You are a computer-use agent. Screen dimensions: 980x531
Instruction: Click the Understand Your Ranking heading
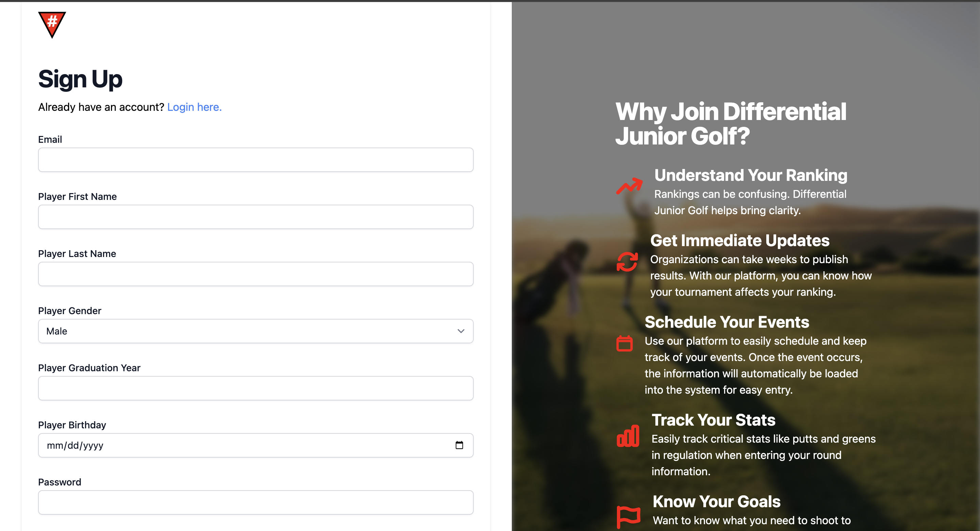(x=751, y=175)
